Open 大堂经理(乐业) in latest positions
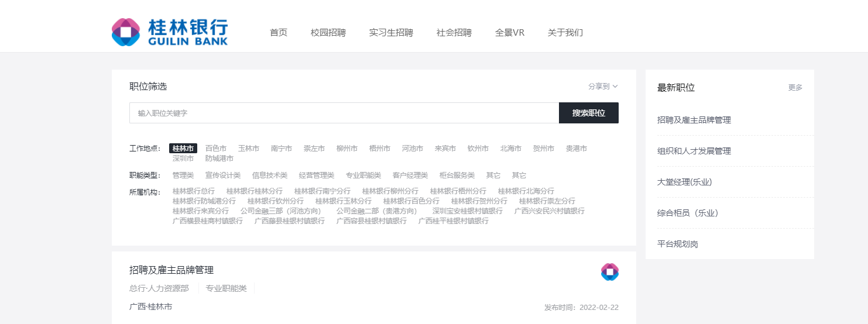Image resolution: width=868 pixels, height=324 pixels. 684,182
